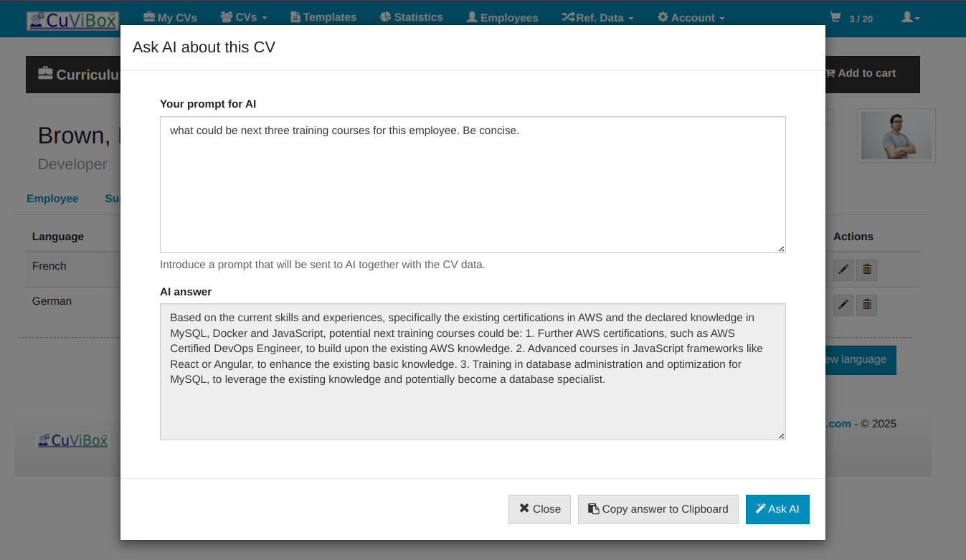Go to the Templates page
This screenshot has height=560, width=966.
(323, 17)
